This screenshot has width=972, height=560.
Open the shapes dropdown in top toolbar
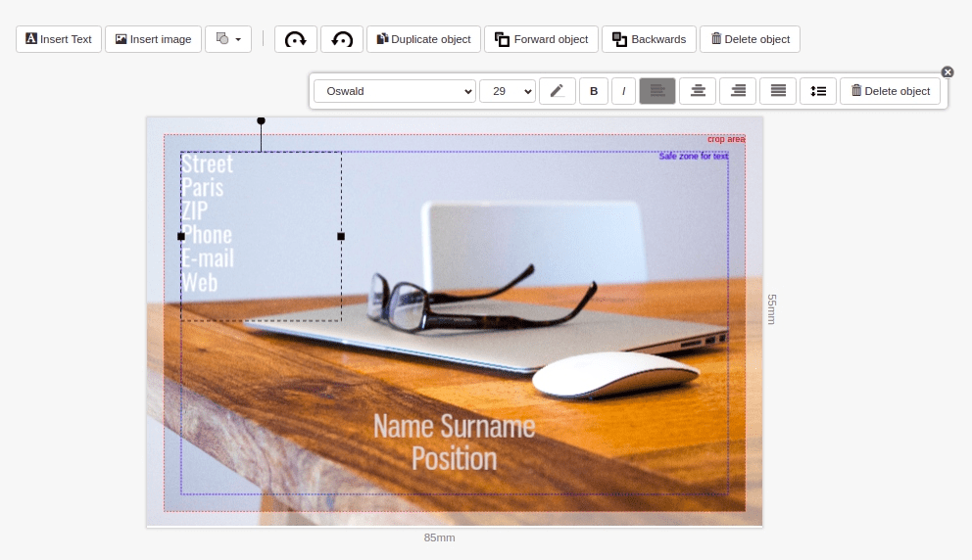click(228, 39)
